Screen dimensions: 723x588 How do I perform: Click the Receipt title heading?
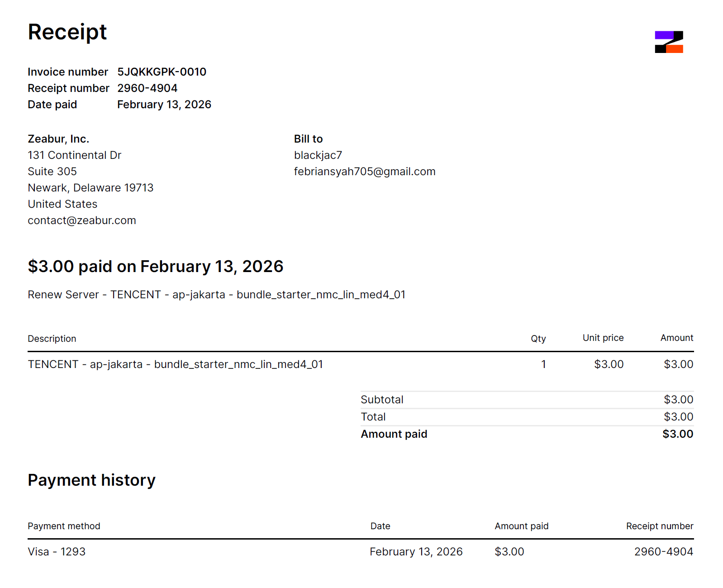coord(67,32)
